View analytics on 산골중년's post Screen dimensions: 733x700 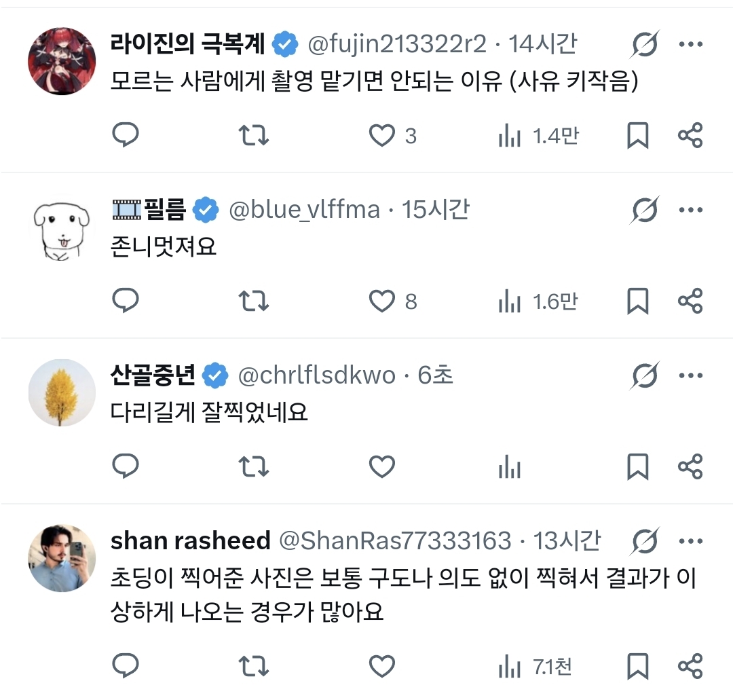509,467
